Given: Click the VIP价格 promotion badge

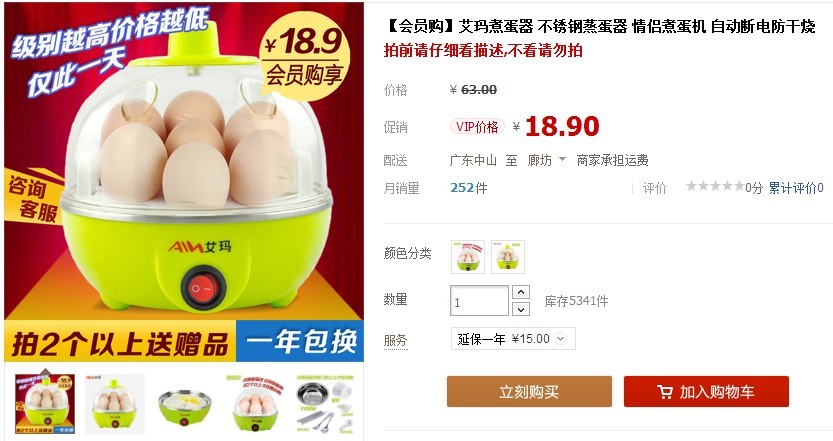Looking at the screenshot, I should click(x=477, y=126).
